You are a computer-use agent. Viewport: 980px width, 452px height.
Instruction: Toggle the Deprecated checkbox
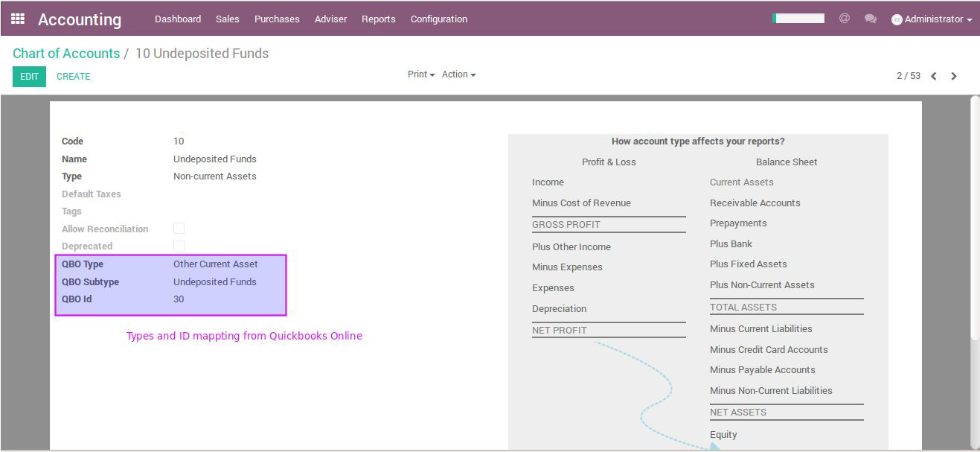tap(179, 246)
